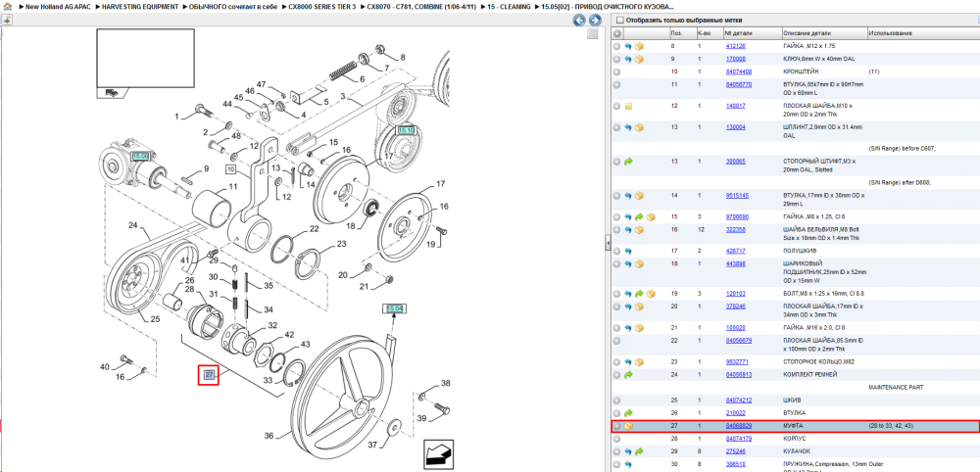Enable 'Отобразить только выбранные метки' checkbox
The image size is (980, 472).
point(618,20)
